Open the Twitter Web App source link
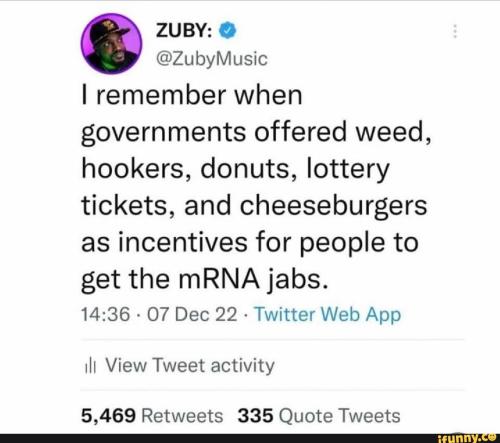Screen dimensions: 500x443 327,314
